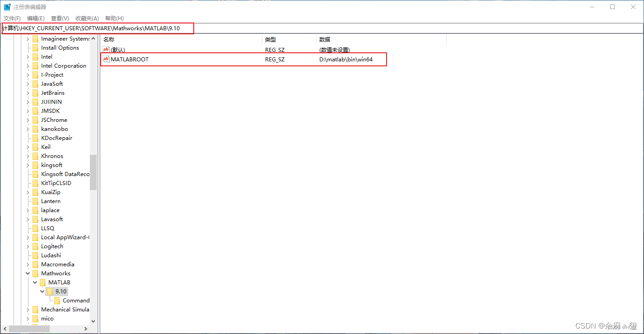
Task: Click the Khronos folder icon
Action: (36, 156)
